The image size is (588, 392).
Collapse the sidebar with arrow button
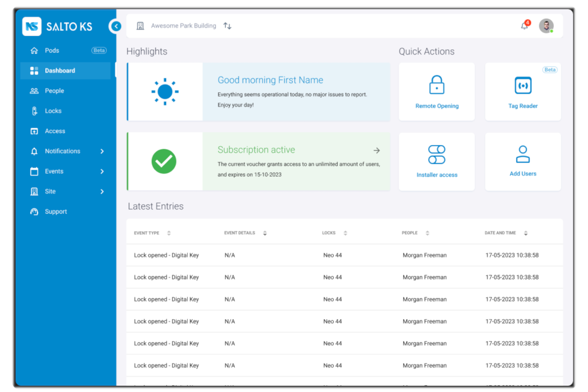(x=116, y=26)
